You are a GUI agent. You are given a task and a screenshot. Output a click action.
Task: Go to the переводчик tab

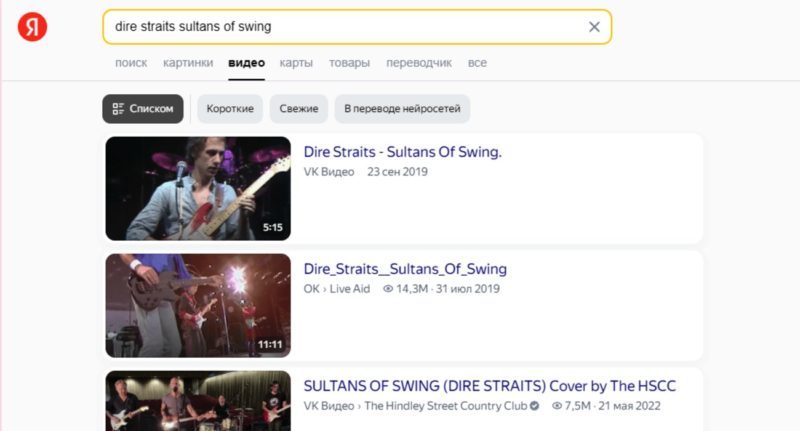(x=419, y=63)
